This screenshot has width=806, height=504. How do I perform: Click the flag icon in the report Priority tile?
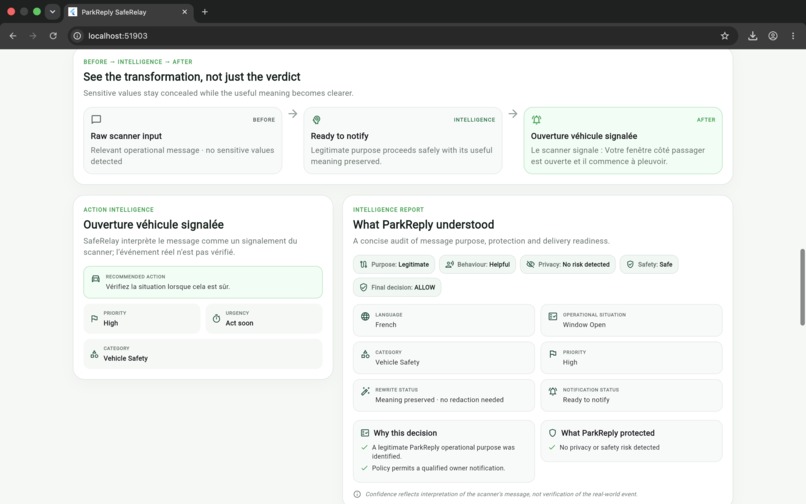553,354
